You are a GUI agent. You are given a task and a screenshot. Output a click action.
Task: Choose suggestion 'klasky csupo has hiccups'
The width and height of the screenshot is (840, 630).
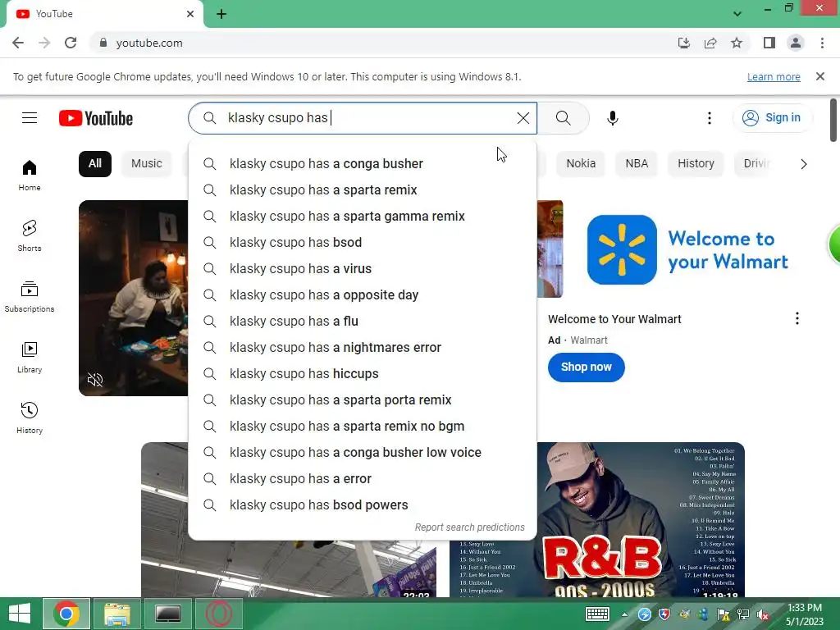coord(362,374)
